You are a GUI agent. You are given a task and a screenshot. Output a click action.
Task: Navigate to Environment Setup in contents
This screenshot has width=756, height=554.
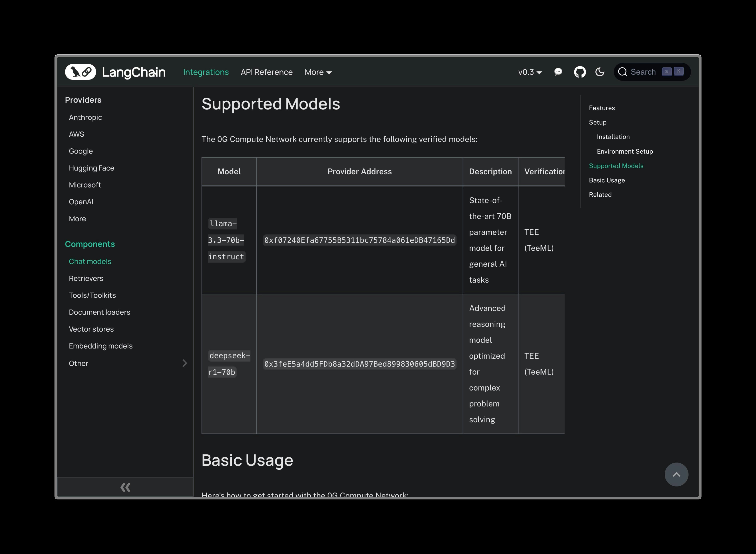625,151
